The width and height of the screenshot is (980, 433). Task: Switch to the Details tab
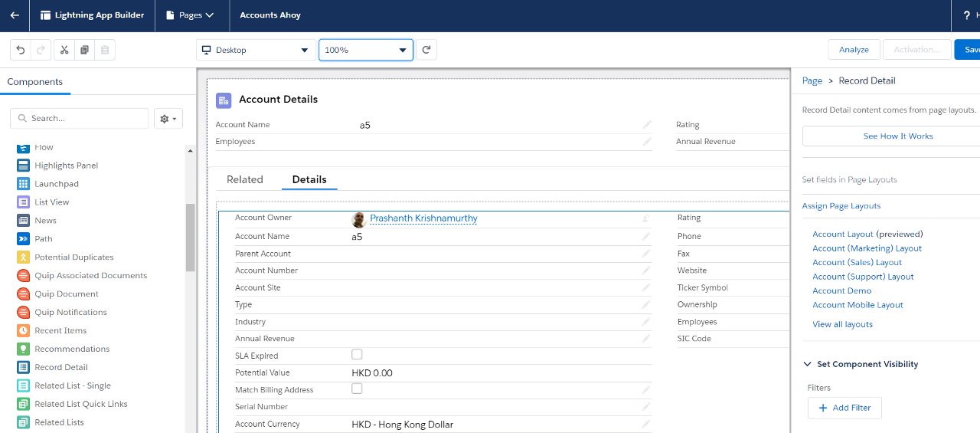point(309,179)
